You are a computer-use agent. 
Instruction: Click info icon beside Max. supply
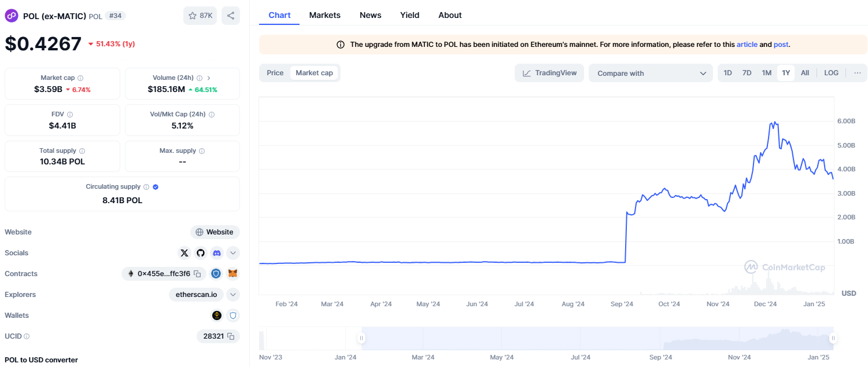202,151
